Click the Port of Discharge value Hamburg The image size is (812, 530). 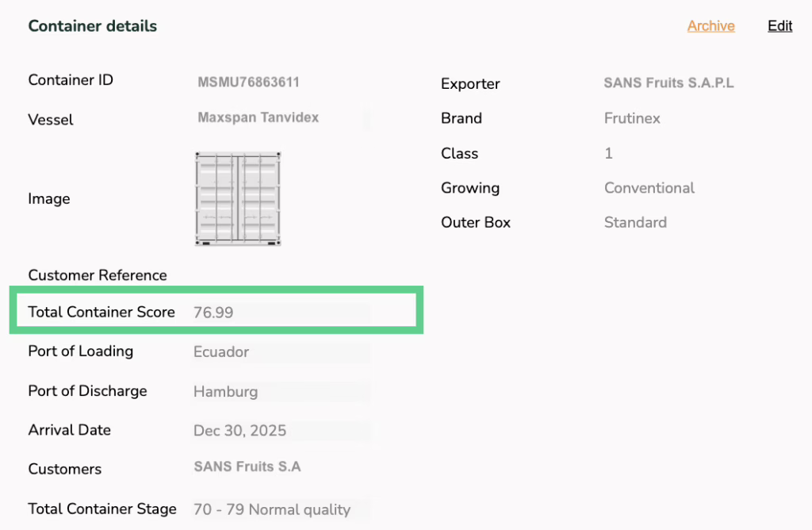[x=225, y=391]
